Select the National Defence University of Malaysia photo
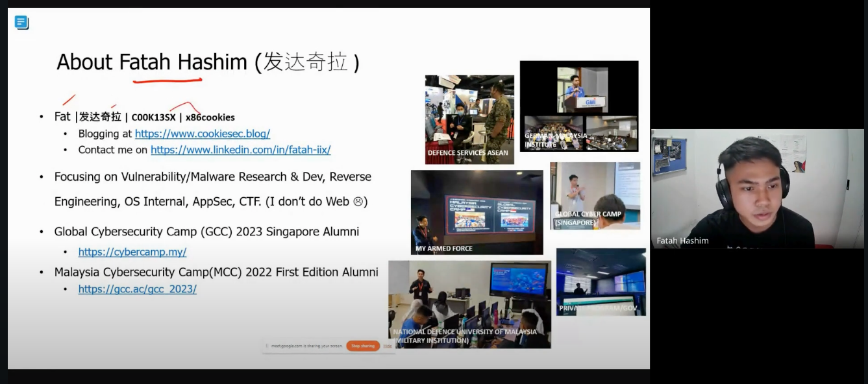 tap(469, 304)
